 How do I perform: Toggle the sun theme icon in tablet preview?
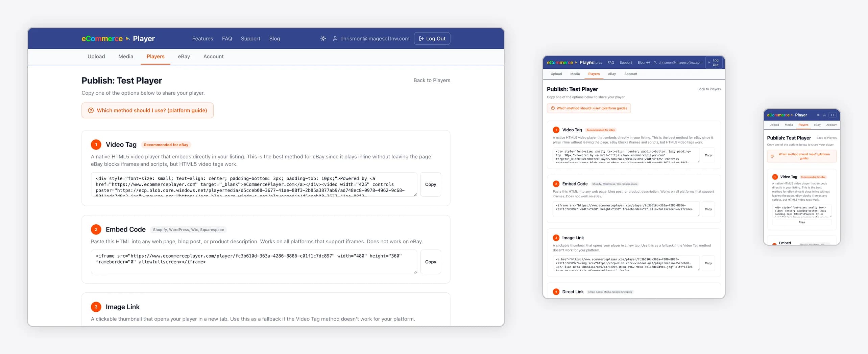648,63
